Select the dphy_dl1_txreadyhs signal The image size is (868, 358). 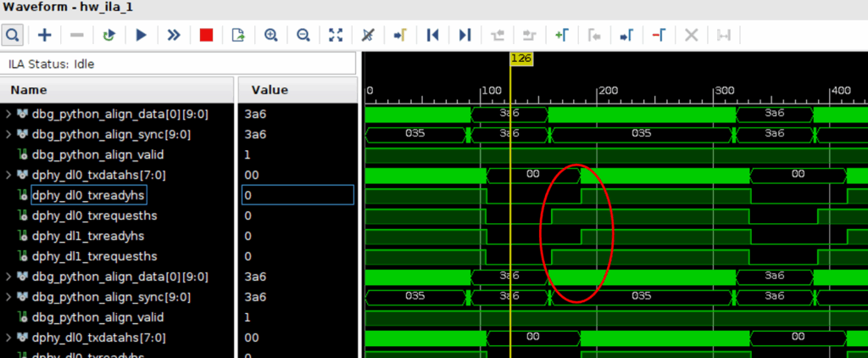click(88, 236)
